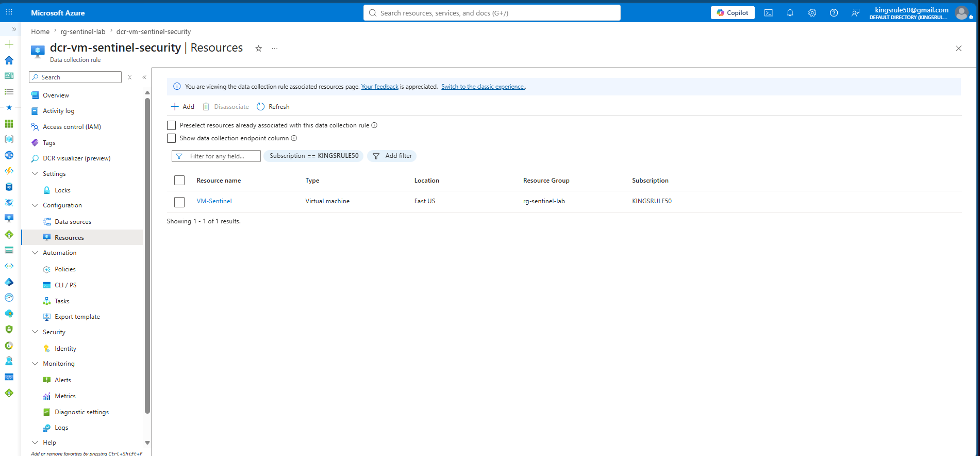Open All resources green grid icon in sidebar
Image resolution: width=980 pixels, height=456 pixels.
9,124
